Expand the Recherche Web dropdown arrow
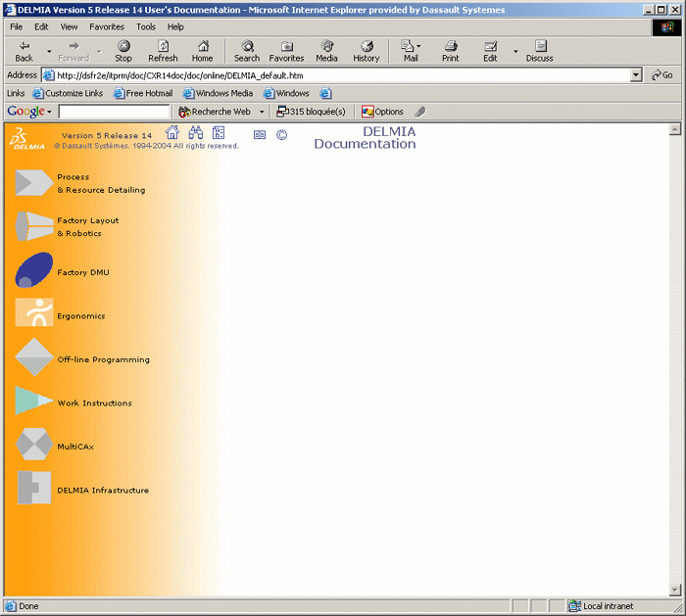This screenshot has width=686, height=616. tap(262, 112)
